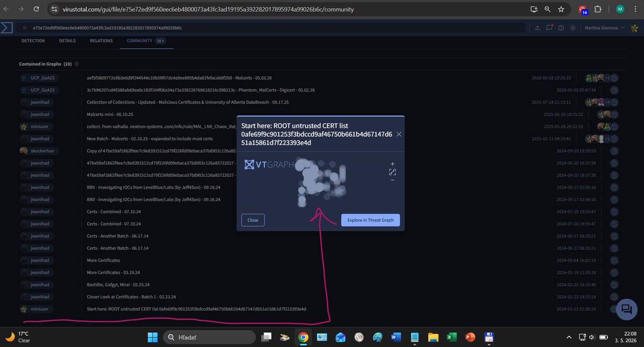The width and height of the screenshot is (644, 347).
Task: Click the zoom magnifier icon in address bar
Action: 547,9
